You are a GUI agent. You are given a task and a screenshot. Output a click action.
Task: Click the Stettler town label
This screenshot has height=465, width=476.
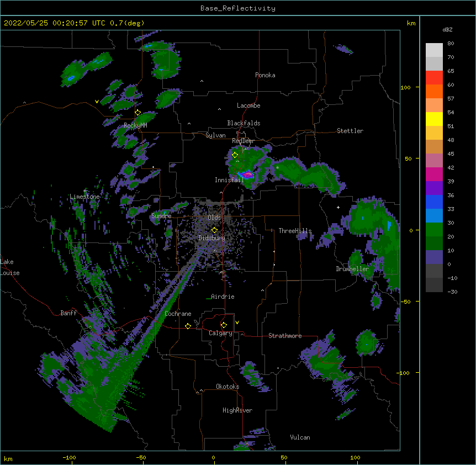[350, 131]
